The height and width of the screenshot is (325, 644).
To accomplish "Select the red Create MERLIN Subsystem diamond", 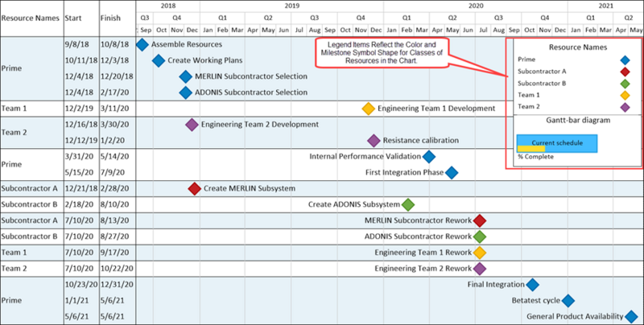I will (194, 188).
